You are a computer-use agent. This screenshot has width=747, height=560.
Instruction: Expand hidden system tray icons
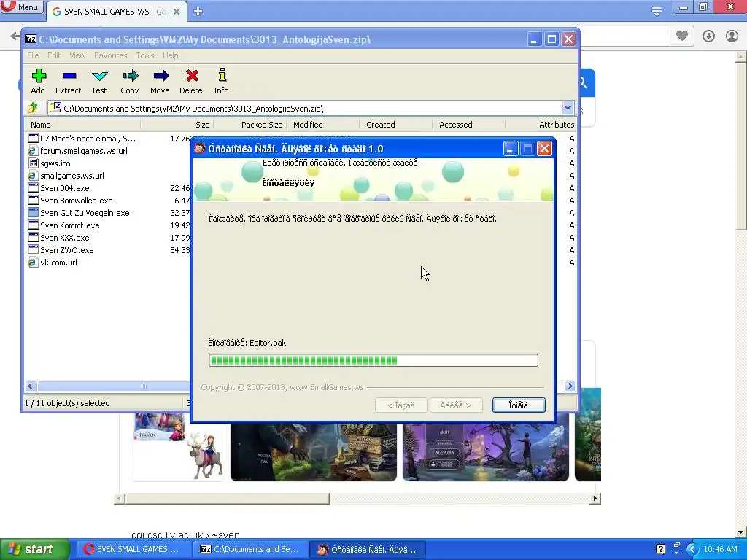coord(692,550)
